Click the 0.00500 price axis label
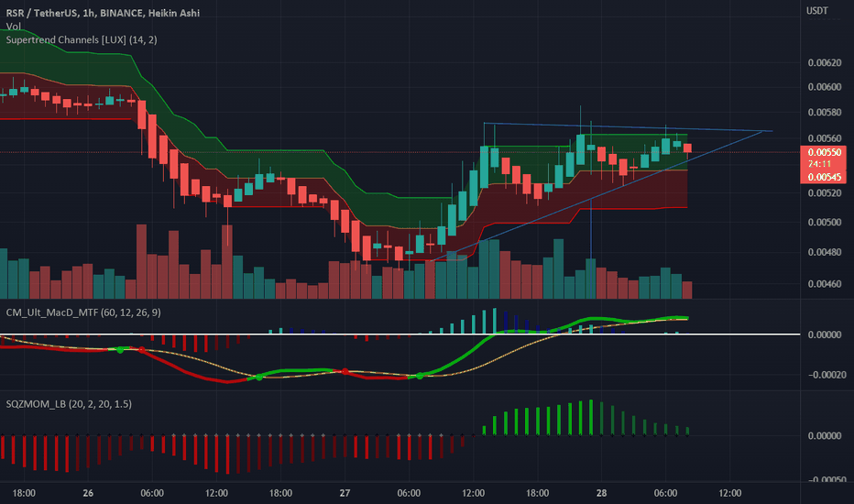The image size is (854, 504). 825,223
